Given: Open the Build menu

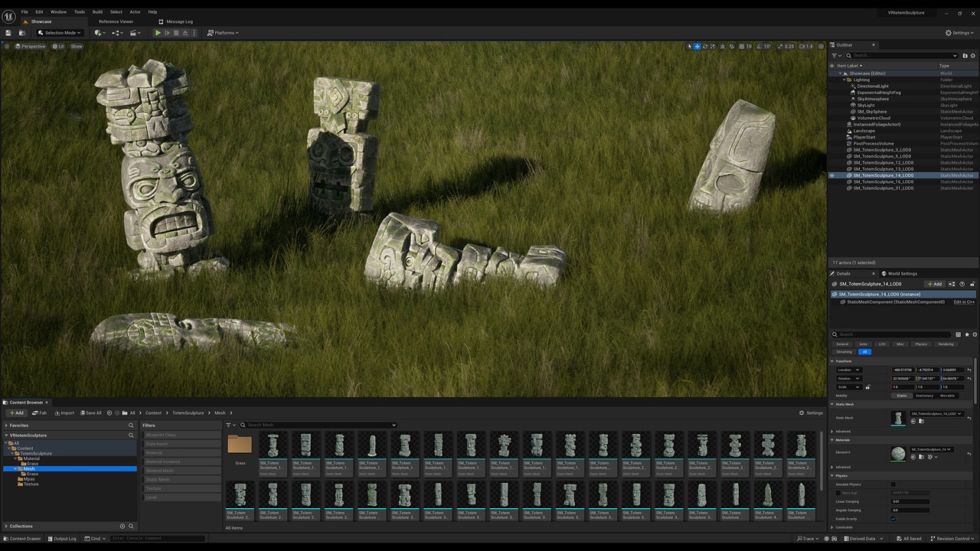Looking at the screenshot, I should tap(97, 11).
